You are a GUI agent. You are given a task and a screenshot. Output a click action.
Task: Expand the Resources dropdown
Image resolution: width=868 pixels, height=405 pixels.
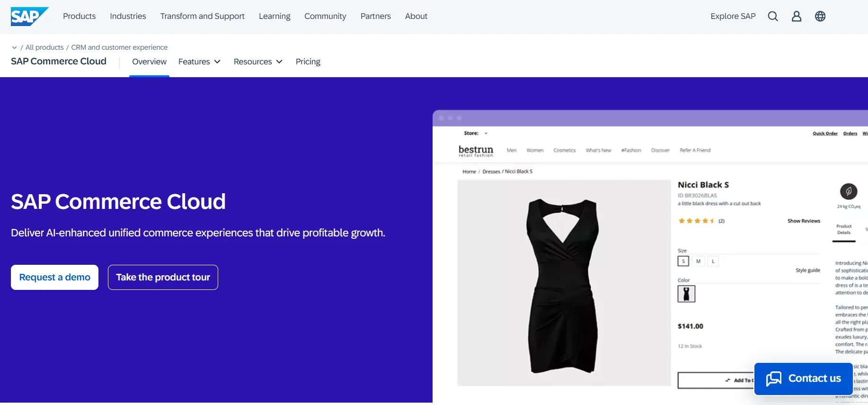tap(258, 62)
